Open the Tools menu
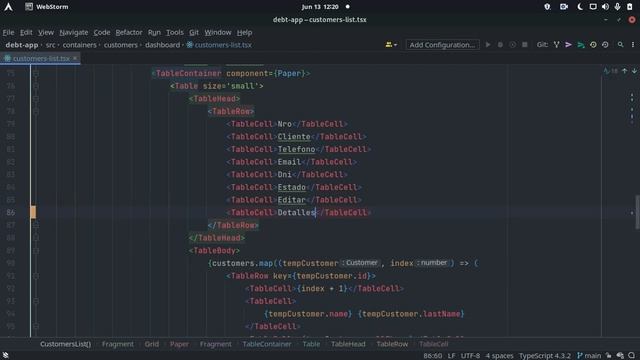The image size is (640, 360). [175, 32]
